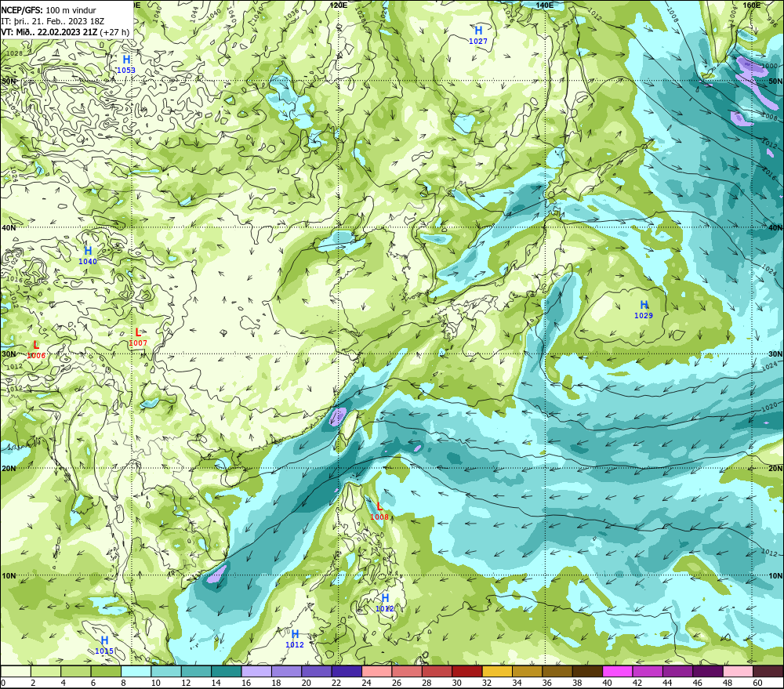Screen dimensions: 784x689
Task: Select the purple 44–46 legend swatch
Action: [x=677, y=672]
